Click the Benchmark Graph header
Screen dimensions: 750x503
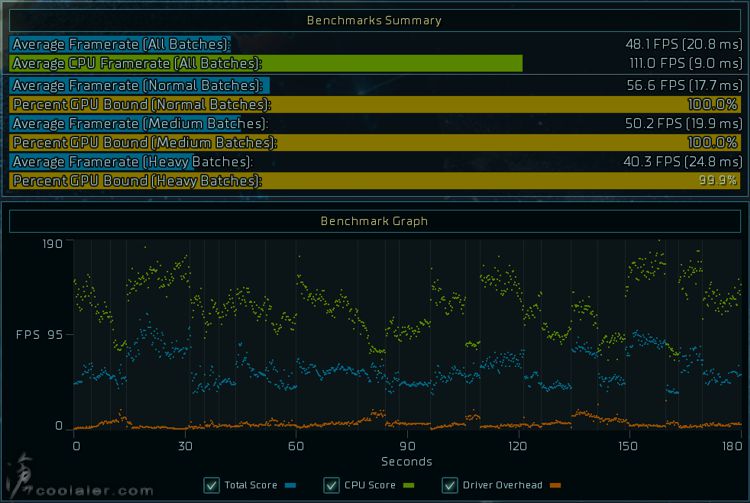(375, 221)
